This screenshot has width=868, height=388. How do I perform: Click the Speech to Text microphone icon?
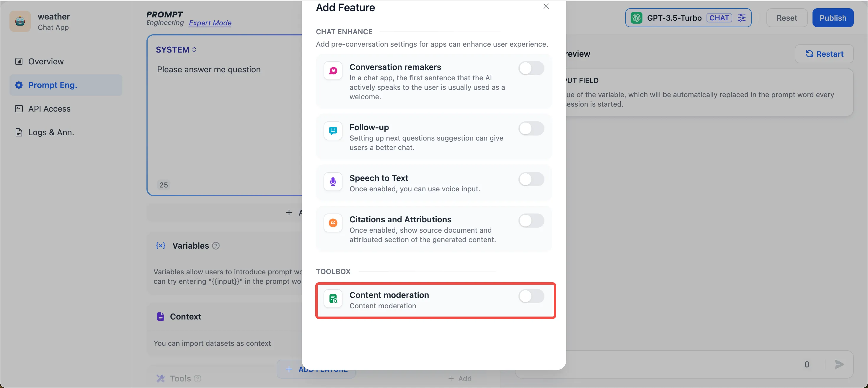click(333, 181)
